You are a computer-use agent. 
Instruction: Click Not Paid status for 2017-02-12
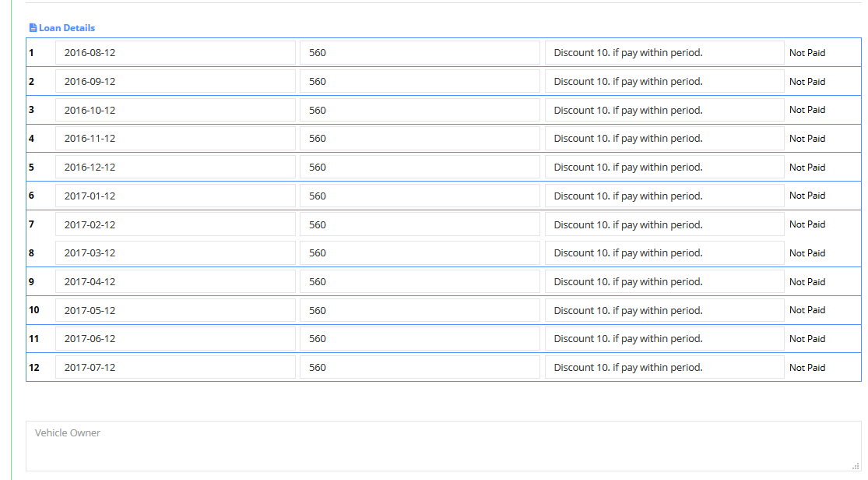click(807, 224)
